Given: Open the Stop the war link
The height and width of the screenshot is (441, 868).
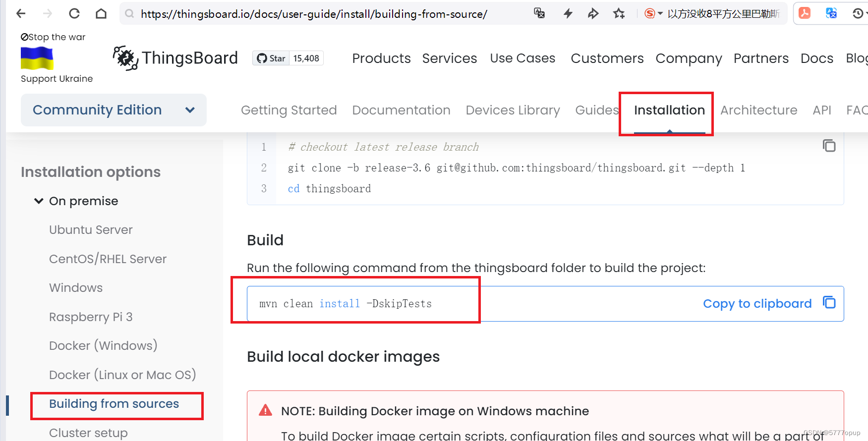Looking at the screenshot, I should pyautogui.click(x=53, y=37).
